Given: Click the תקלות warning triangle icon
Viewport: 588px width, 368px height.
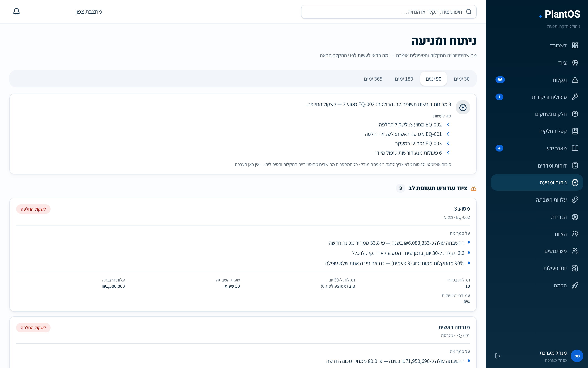Looking at the screenshot, I should click(x=575, y=80).
